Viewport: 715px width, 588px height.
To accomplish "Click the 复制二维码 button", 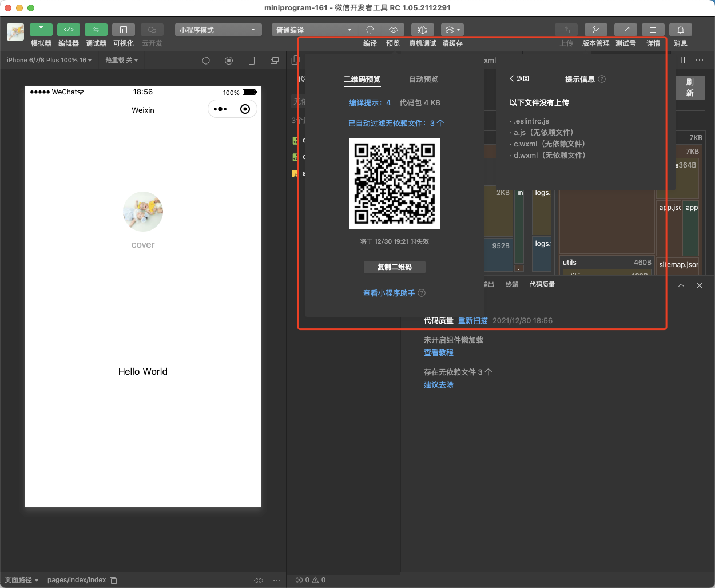I will tap(395, 267).
